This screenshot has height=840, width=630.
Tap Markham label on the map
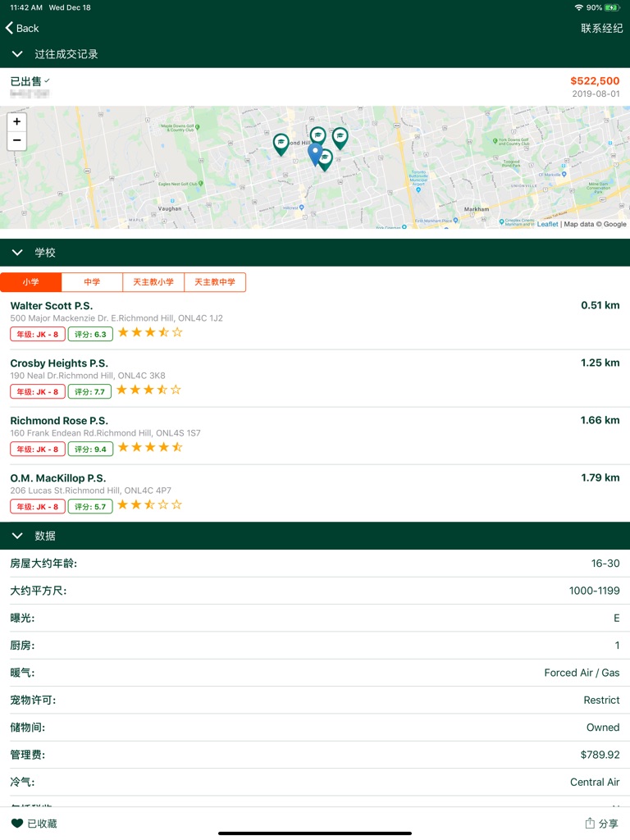click(477, 209)
